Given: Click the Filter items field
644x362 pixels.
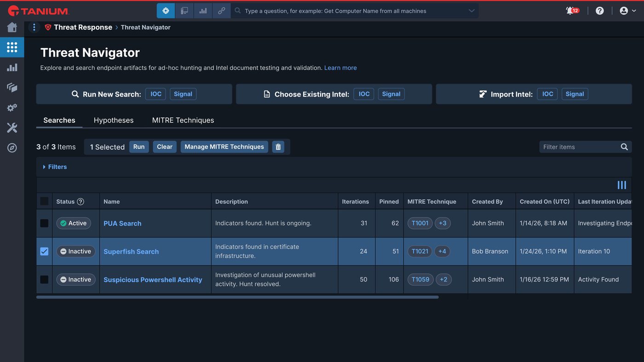Looking at the screenshot, I should click(580, 147).
